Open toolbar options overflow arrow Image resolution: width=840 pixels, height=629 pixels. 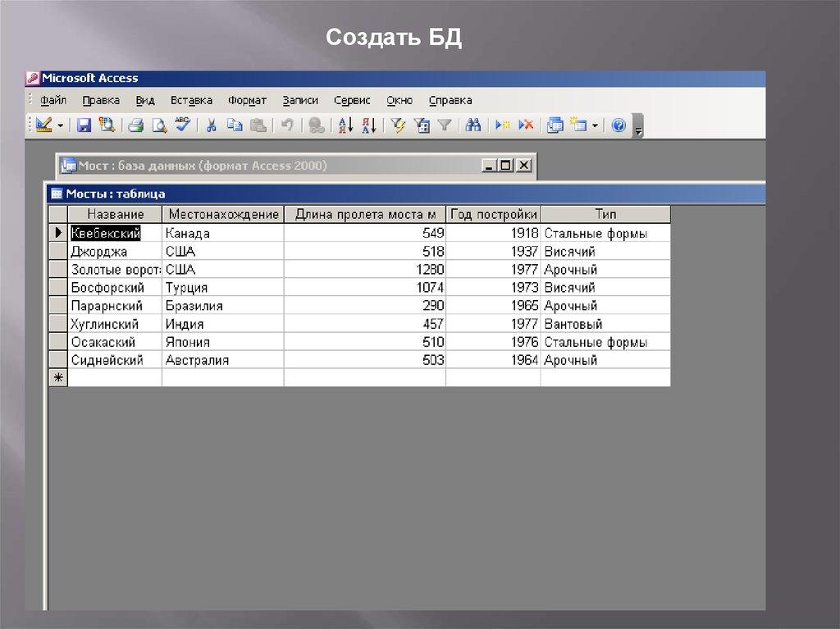[638, 127]
